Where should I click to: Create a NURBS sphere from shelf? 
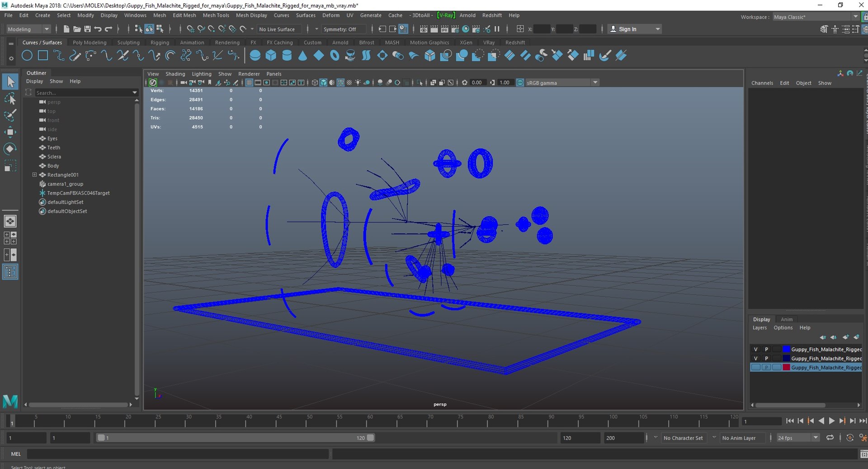pos(255,56)
